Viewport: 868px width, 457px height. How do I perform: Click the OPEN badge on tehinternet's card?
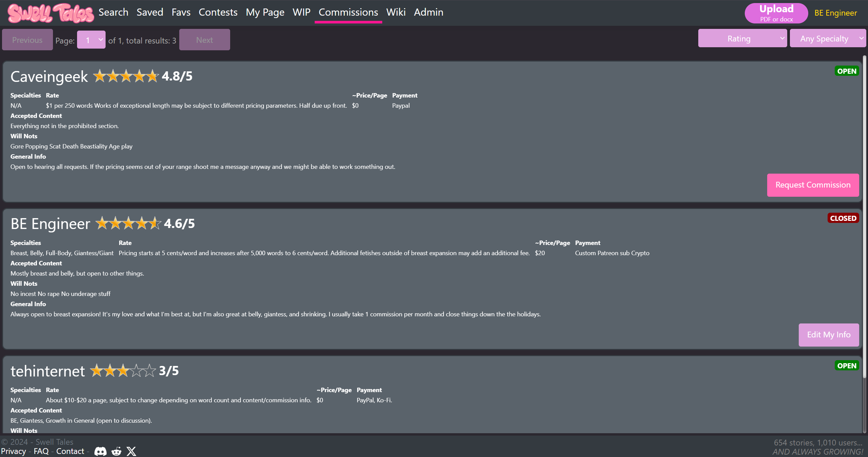(x=847, y=366)
